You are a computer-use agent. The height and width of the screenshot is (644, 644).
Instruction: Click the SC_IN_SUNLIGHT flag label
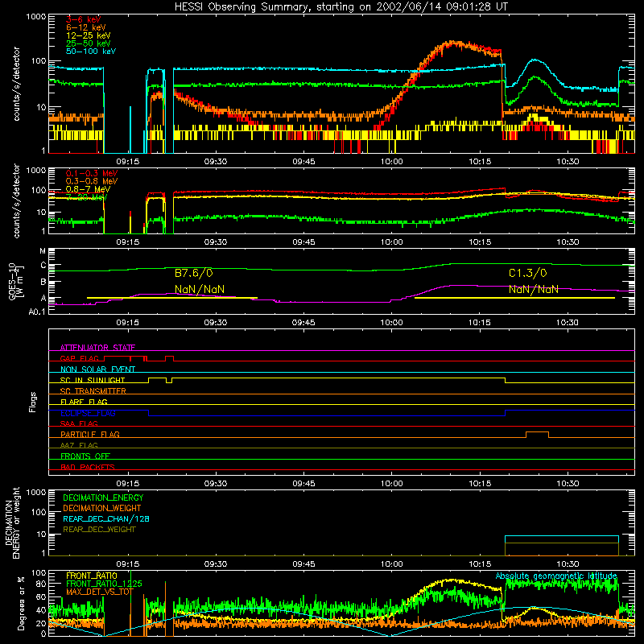[x=93, y=380]
